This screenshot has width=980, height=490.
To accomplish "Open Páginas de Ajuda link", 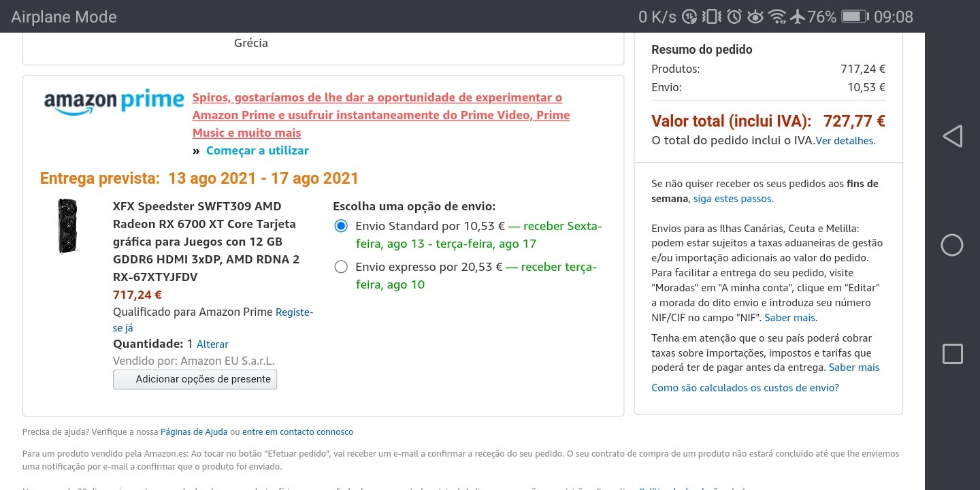I will point(194,431).
